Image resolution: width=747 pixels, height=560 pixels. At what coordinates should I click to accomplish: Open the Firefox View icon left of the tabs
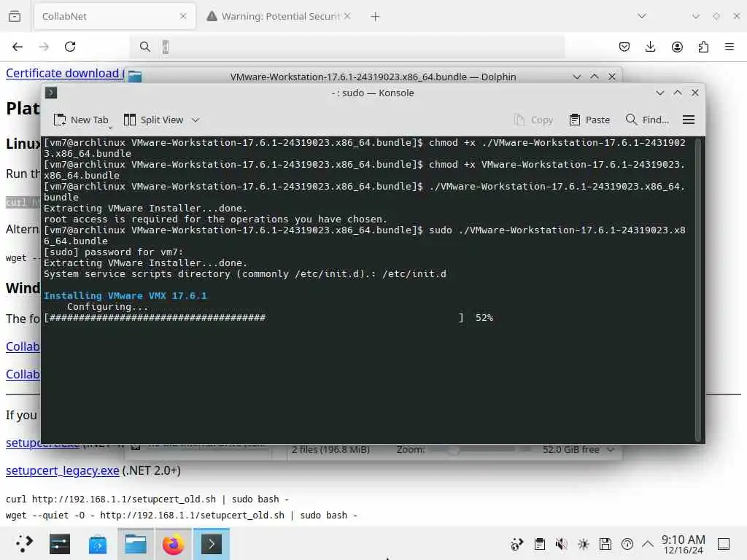pos(15,16)
